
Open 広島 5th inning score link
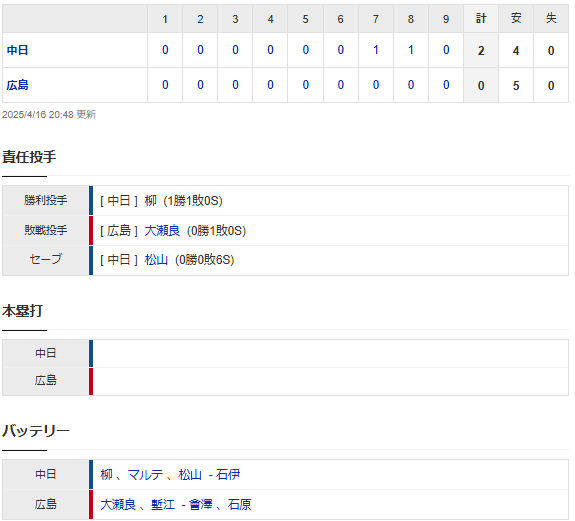click(305, 85)
